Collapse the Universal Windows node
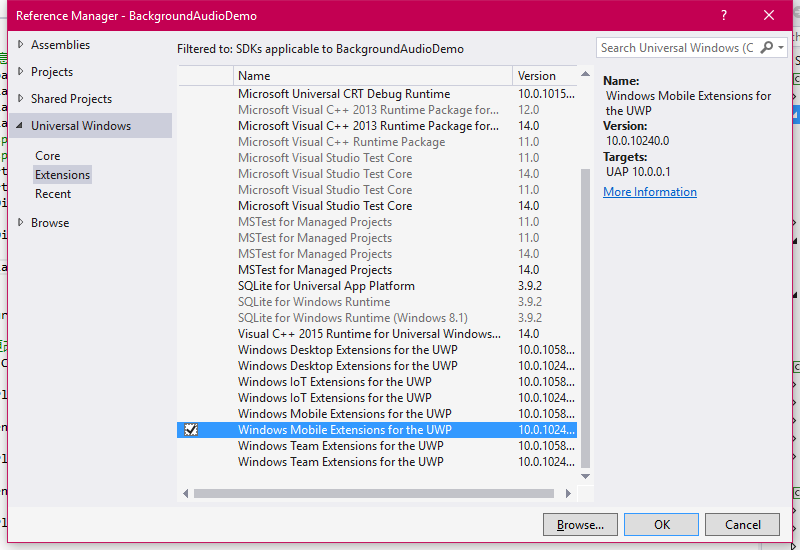800x550 pixels. (20, 126)
